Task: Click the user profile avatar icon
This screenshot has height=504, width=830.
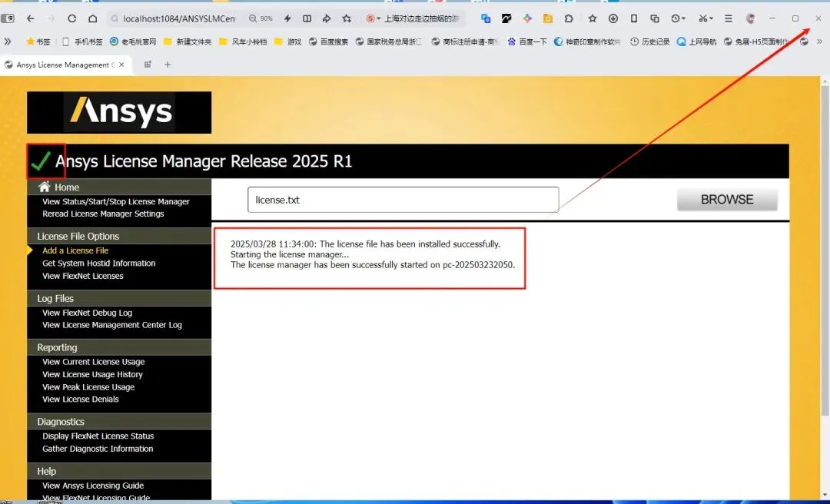Action: click(750, 18)
